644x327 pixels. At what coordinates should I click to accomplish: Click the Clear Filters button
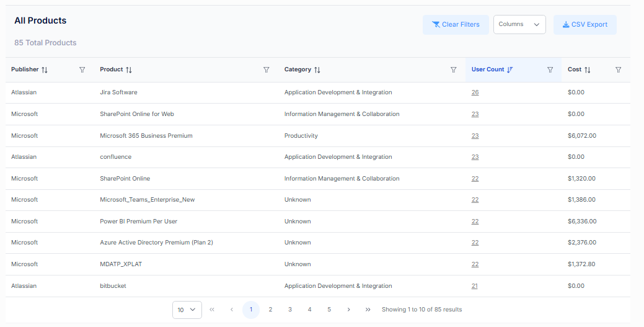coord(456,25)
